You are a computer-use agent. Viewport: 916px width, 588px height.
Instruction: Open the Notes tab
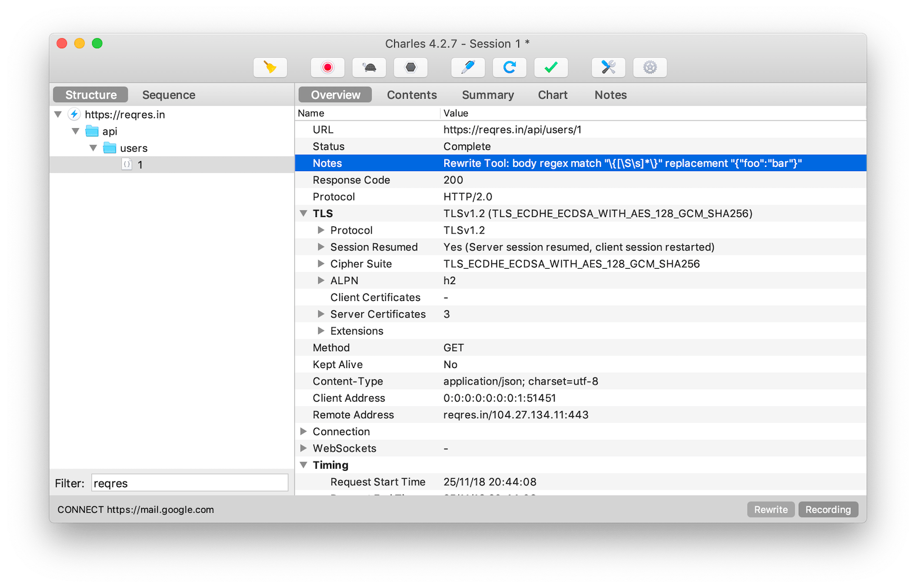pyautogui.click(x=611, y=95)
